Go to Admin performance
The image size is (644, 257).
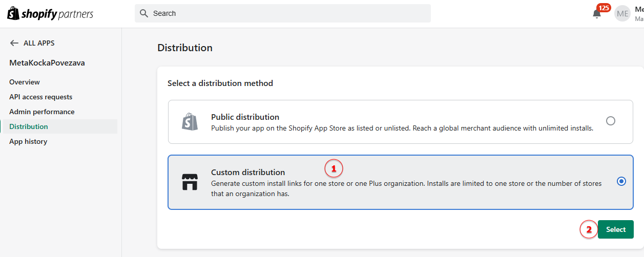coord(42,112)
